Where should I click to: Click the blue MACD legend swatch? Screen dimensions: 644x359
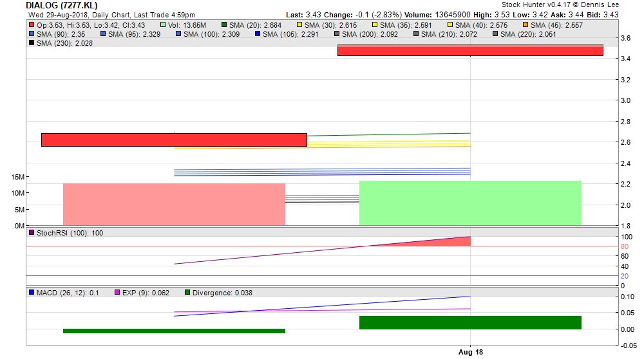32,293
